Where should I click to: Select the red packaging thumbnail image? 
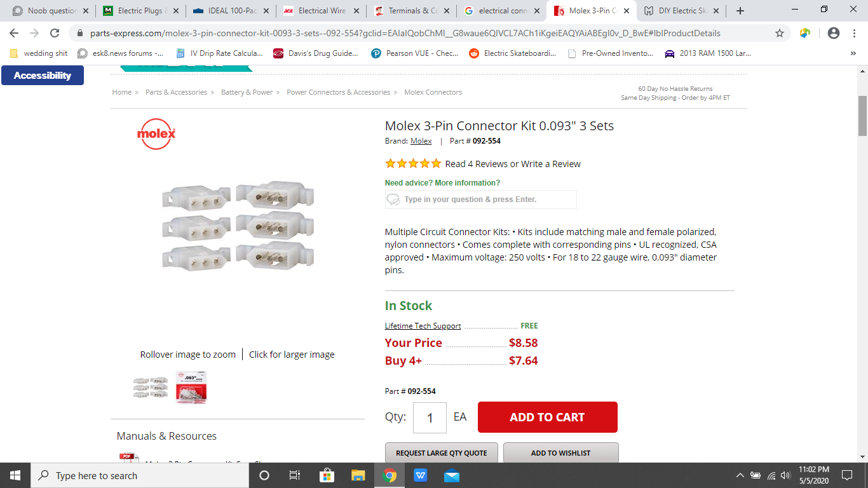click(x=191, y=388)
